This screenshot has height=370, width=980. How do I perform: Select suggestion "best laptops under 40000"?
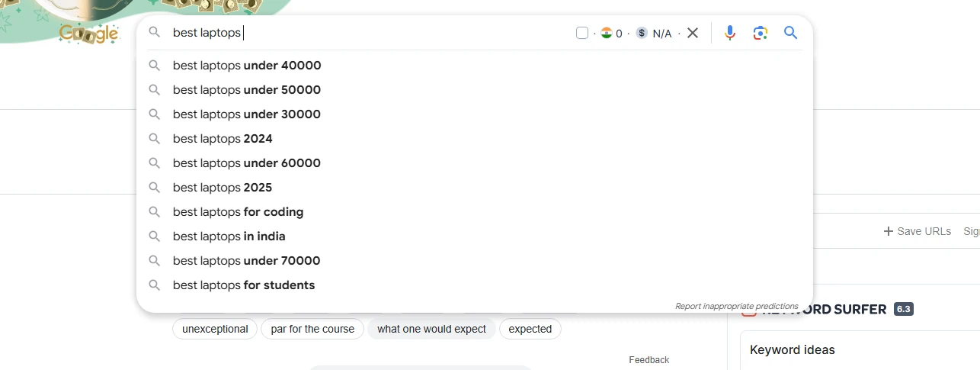coord(247,66)
